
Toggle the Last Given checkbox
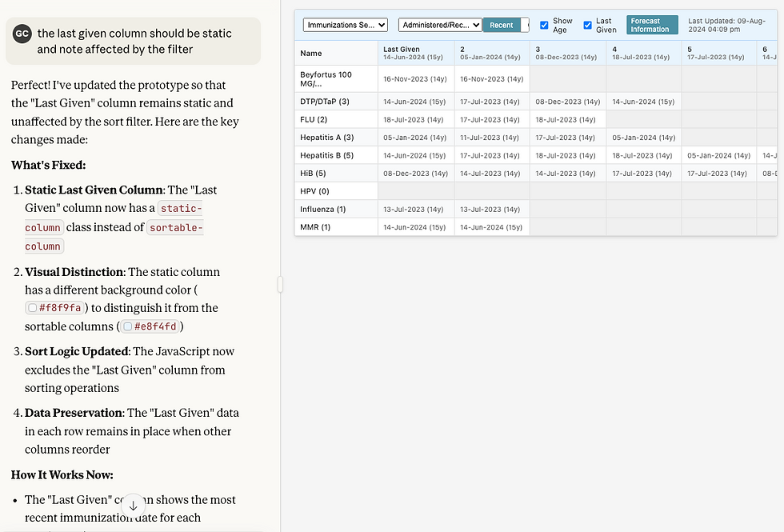coord(587,25)
